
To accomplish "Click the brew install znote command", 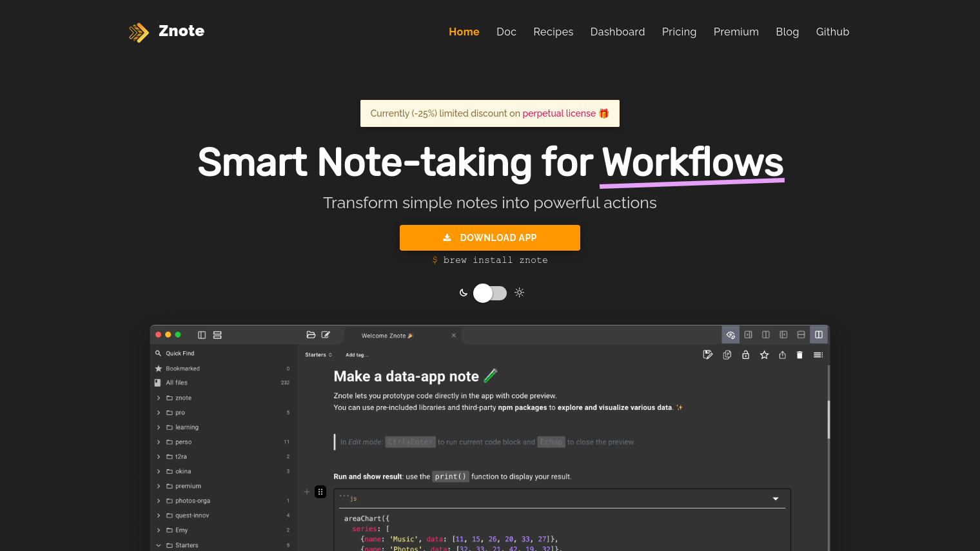I will click(490, 260).
